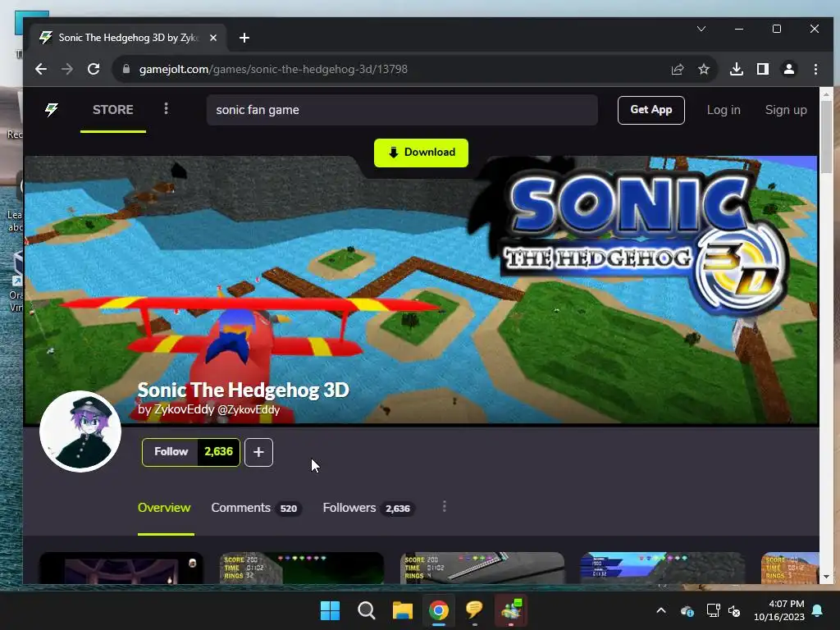Open the Windows Start menu
840x630 pixels.
click(x=330, y=610)
